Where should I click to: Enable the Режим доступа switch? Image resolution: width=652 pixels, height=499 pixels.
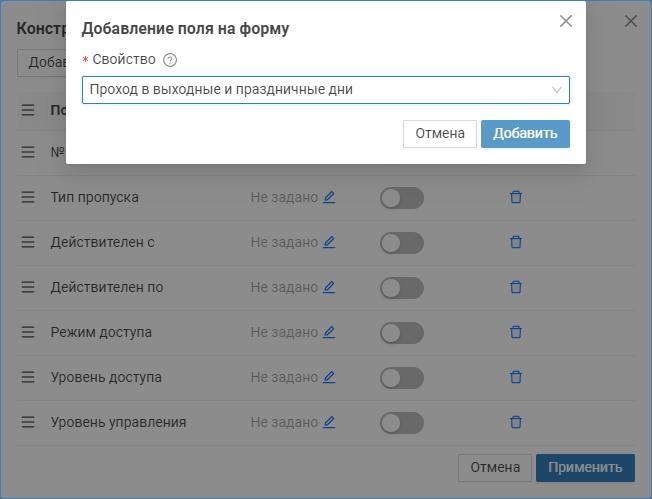pyautogui.click(x=401, y=333)
